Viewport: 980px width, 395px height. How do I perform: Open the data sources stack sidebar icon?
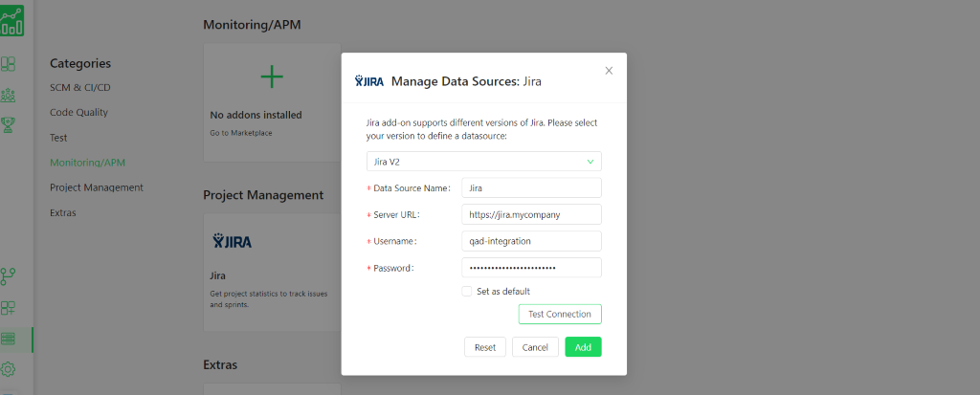[x=8, y=339]
